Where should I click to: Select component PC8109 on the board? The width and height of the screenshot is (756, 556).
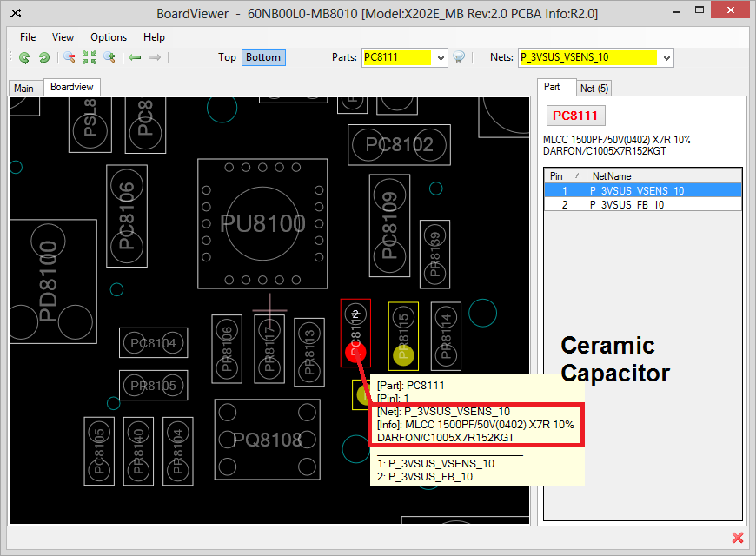click(x=389, y=226)
